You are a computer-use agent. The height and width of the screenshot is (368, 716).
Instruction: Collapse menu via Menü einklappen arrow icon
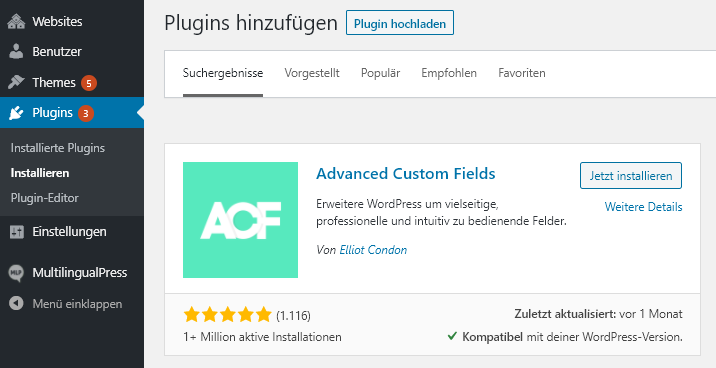coord(16,304)
